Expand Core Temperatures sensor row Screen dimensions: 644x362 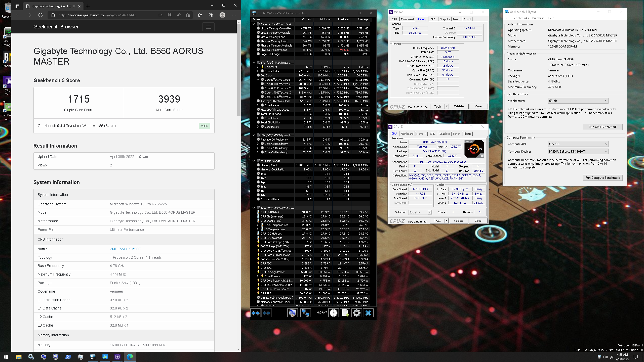[258, 225]
